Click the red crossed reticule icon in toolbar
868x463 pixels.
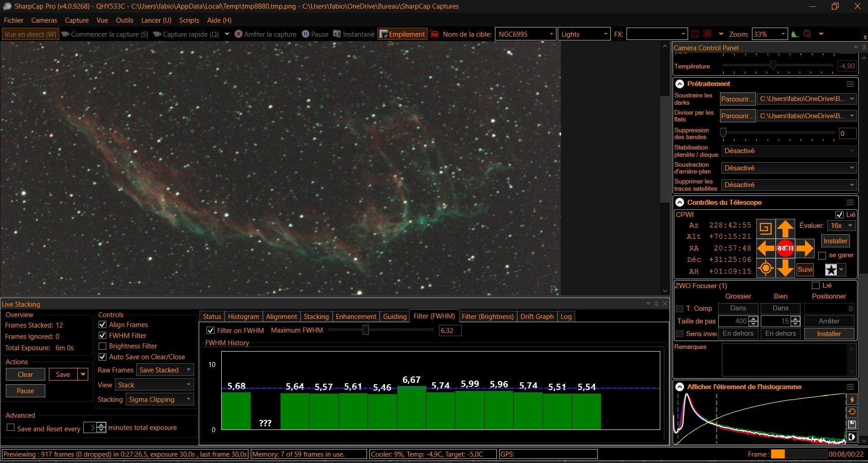(708, 34)
